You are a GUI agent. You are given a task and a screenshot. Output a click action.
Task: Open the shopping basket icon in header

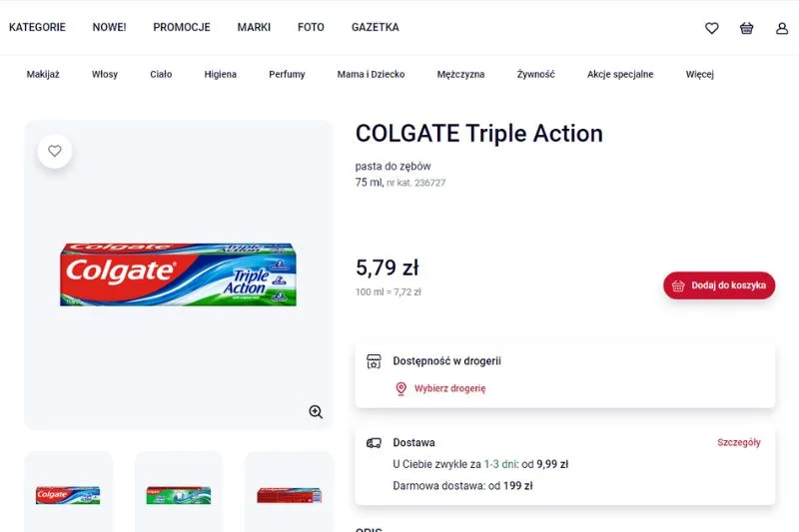747,28
